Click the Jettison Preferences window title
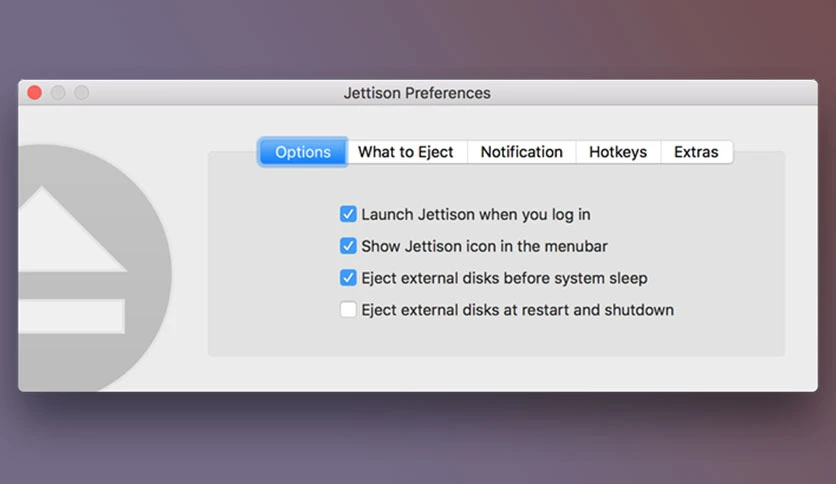The width and height of the screenshot is (836, 484). click(417, 93)
